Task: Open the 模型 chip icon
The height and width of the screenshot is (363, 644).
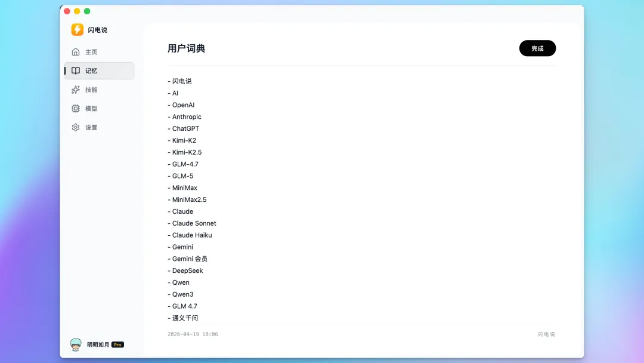Action: 76,109
